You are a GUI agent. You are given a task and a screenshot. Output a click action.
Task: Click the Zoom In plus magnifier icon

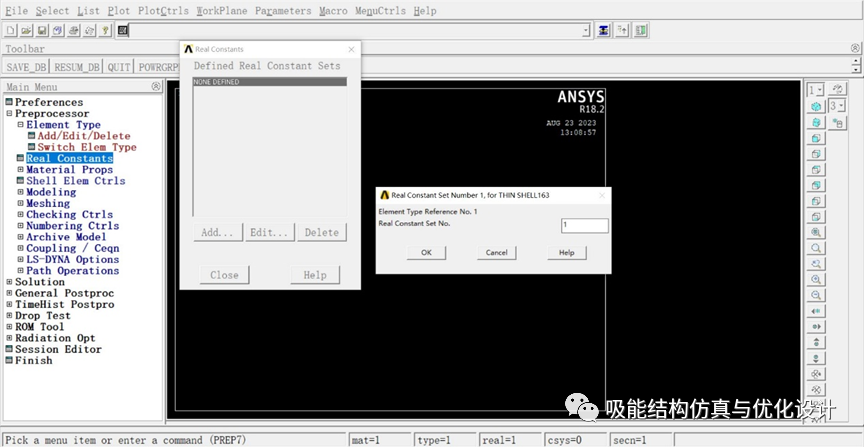816,279
